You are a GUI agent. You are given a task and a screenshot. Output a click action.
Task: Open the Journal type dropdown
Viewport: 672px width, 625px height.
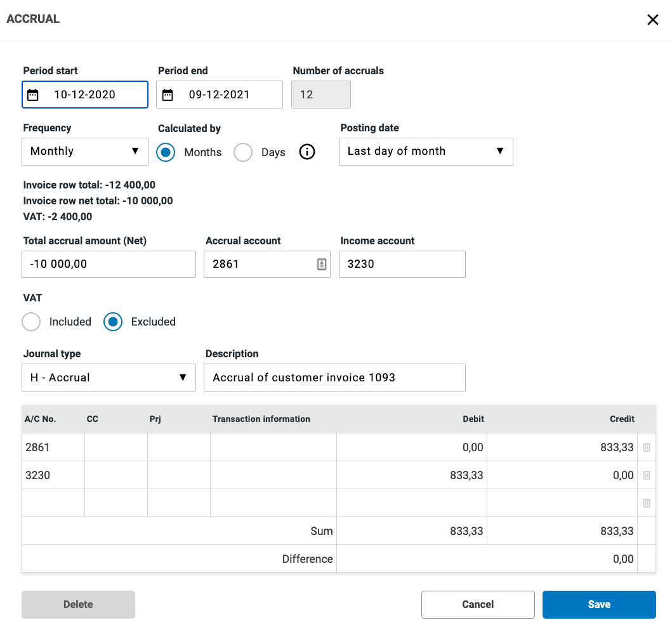[x=109, y=378]
